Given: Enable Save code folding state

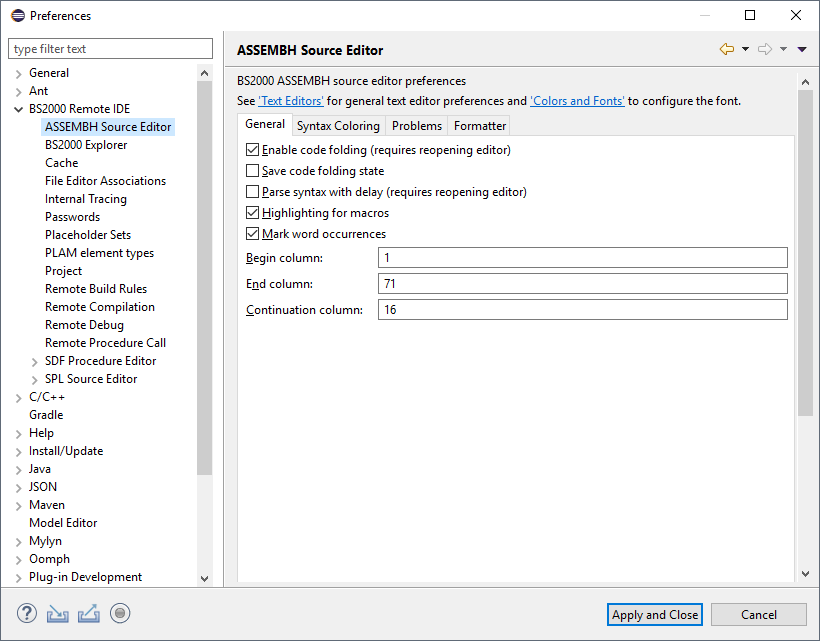Looking at the screenshot, I should point(253,171).
